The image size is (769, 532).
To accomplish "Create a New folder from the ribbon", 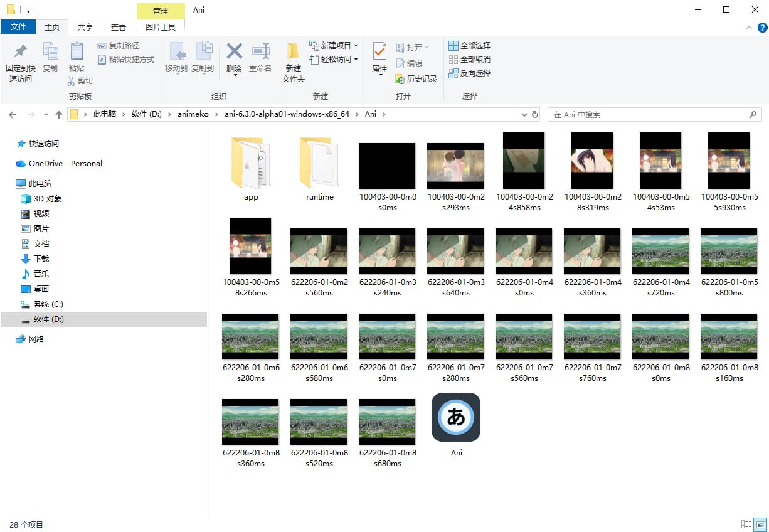I will pos(293,63).
